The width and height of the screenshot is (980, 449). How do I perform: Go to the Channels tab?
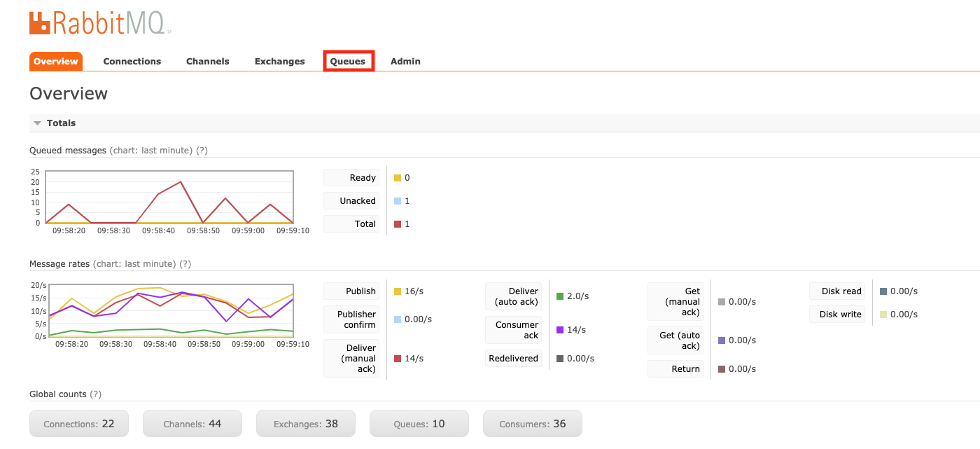(207, 61)
